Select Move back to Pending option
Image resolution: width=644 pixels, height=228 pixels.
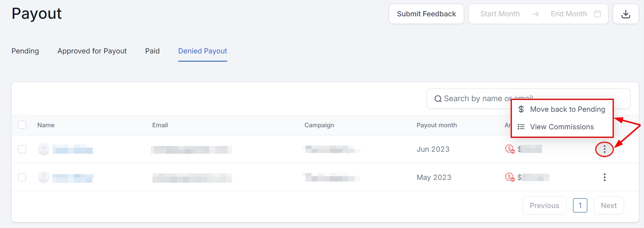tap(567, 109)
